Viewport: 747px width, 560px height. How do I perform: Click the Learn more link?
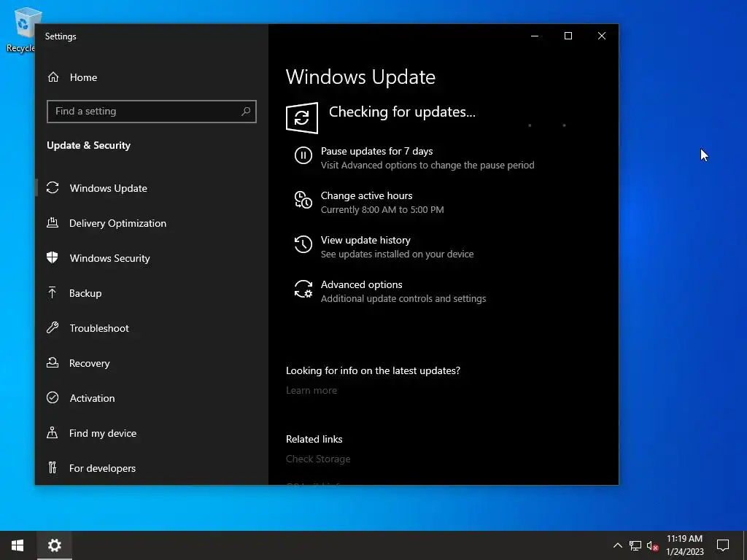(x=311, y=390)
